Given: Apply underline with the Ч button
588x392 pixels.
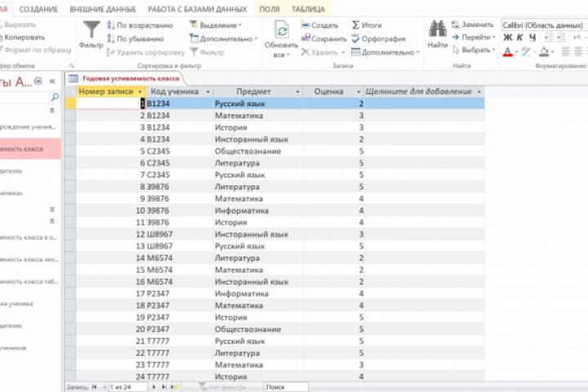Looking at the screenshot, I should pos(532,38).
